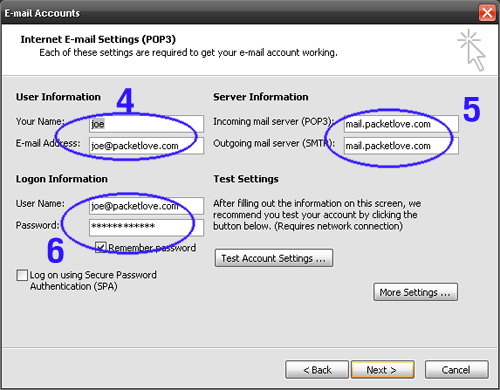Click the Test Settings heading
This screenshot has width=500, height=390.
point(246,179)
